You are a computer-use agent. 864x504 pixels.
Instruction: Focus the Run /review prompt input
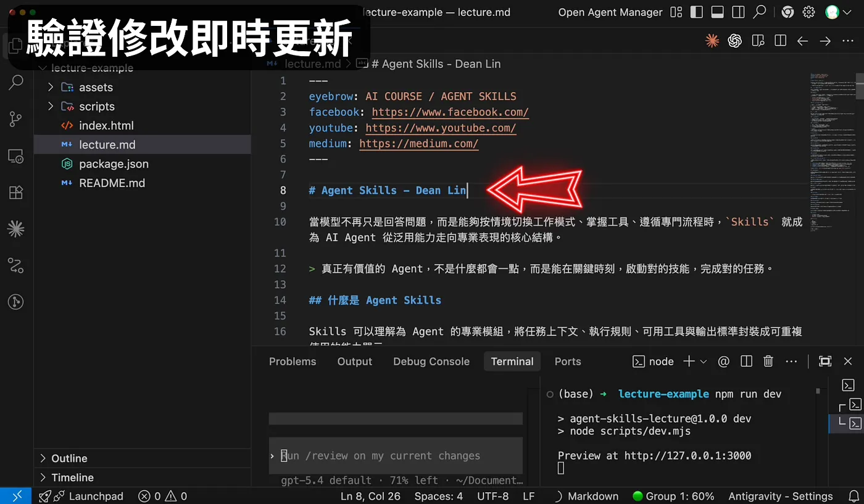click(x=396, y=456)
